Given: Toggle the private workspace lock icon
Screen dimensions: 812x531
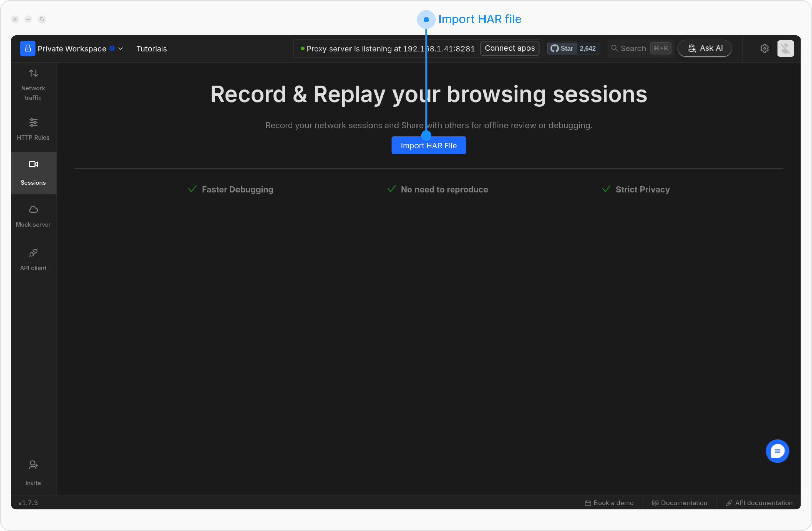Looking at the screenshot, I should pos(28,48).
